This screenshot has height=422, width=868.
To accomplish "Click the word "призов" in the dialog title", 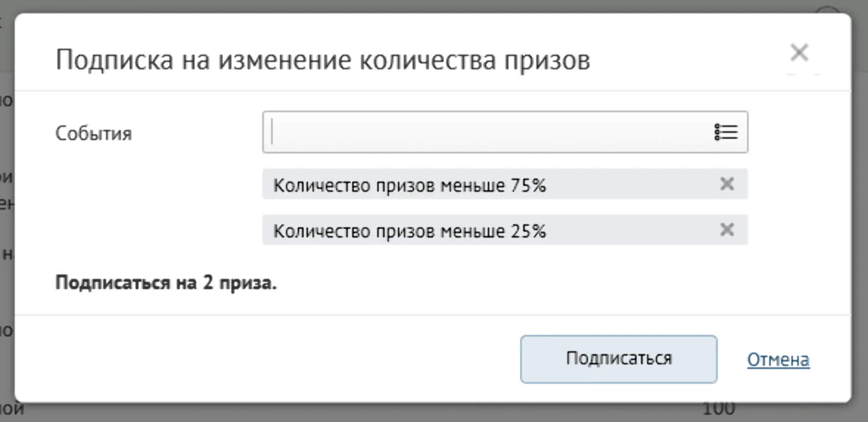I will [x=546, y=60].
